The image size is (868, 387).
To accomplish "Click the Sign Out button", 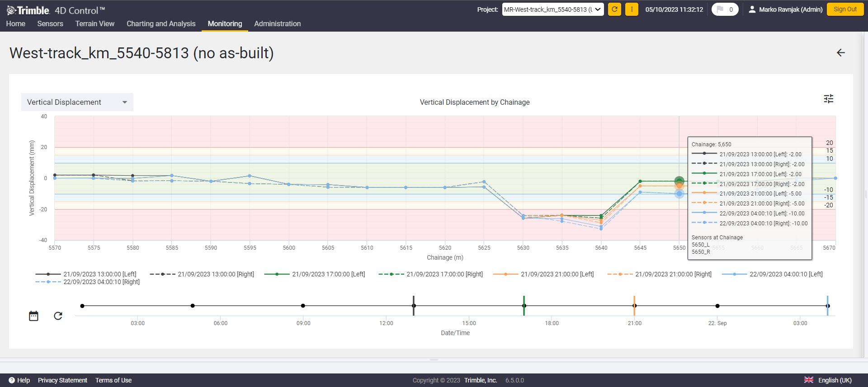I will click(x=844, y=9).
